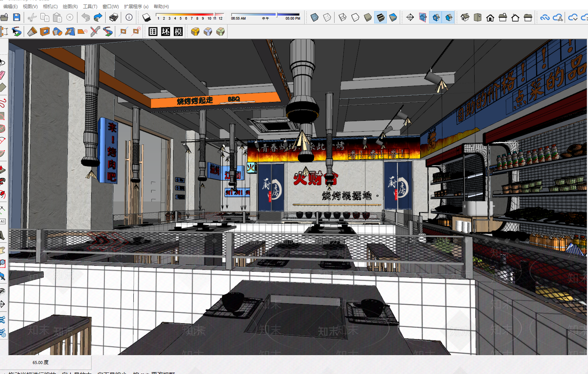Image resolution: width=588 pixels, height=374 pixels.
Task: Toggle Display Section Planes
Action: 423,17
